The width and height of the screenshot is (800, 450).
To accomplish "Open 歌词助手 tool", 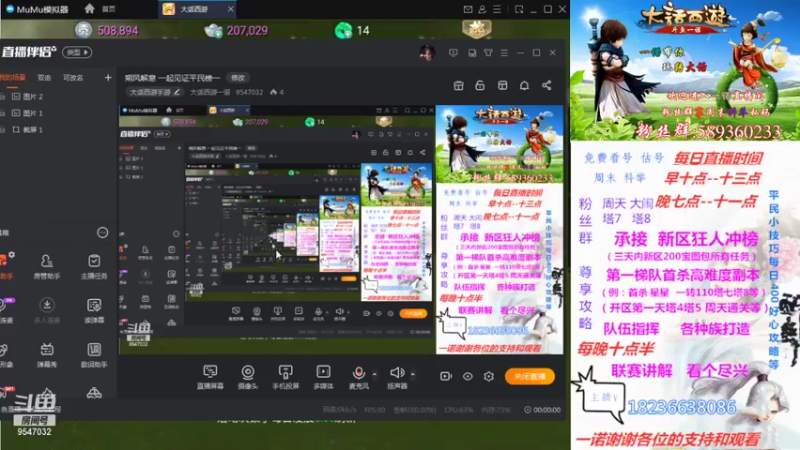I will tap(94, 355).
